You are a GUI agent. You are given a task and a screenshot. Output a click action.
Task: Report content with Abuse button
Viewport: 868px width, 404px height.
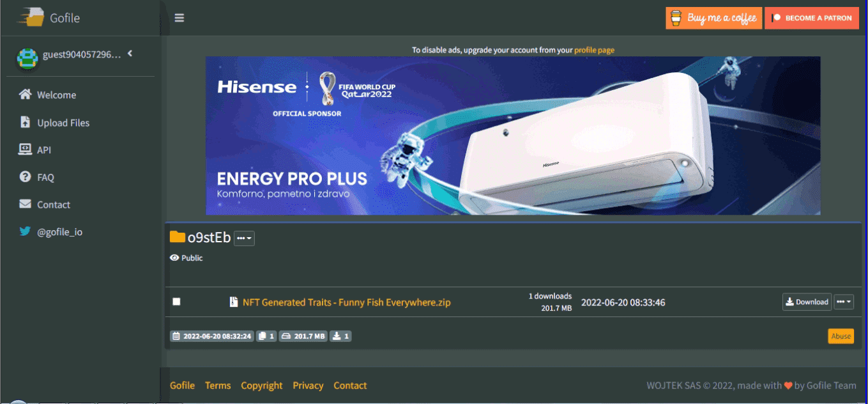click(x=841, y=336)
